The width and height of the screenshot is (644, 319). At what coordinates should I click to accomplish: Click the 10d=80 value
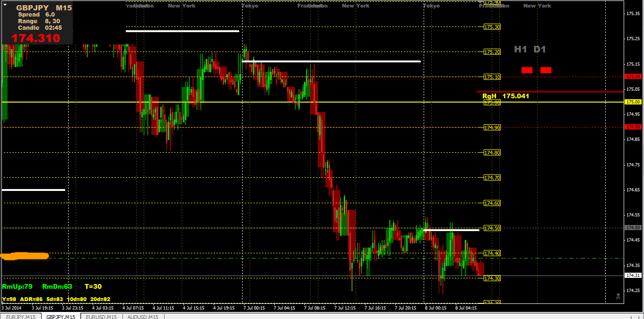[x=77, y=299]
